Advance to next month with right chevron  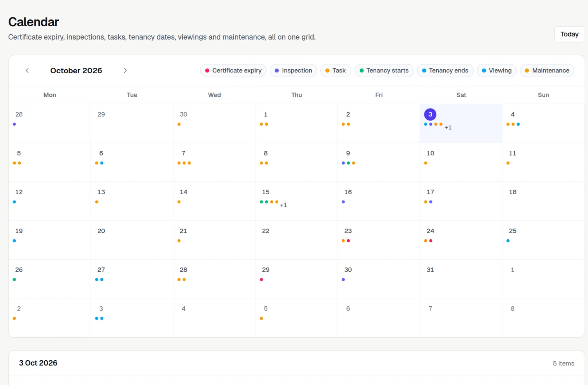(125, 70)
